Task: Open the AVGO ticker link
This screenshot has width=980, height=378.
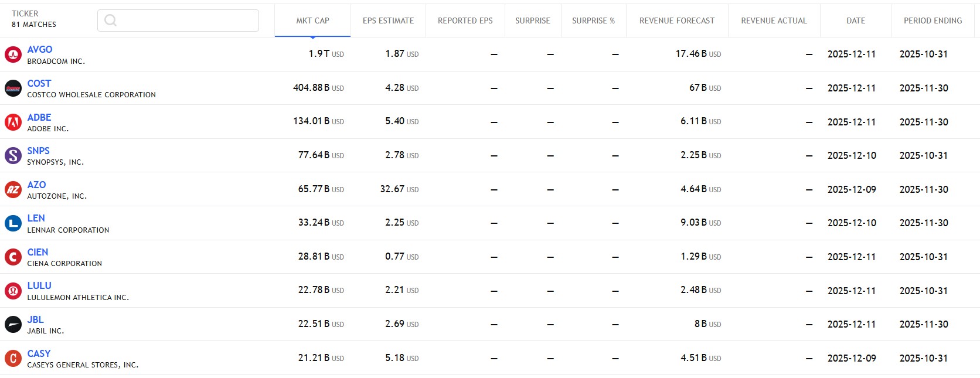Action: coord(40,49)
